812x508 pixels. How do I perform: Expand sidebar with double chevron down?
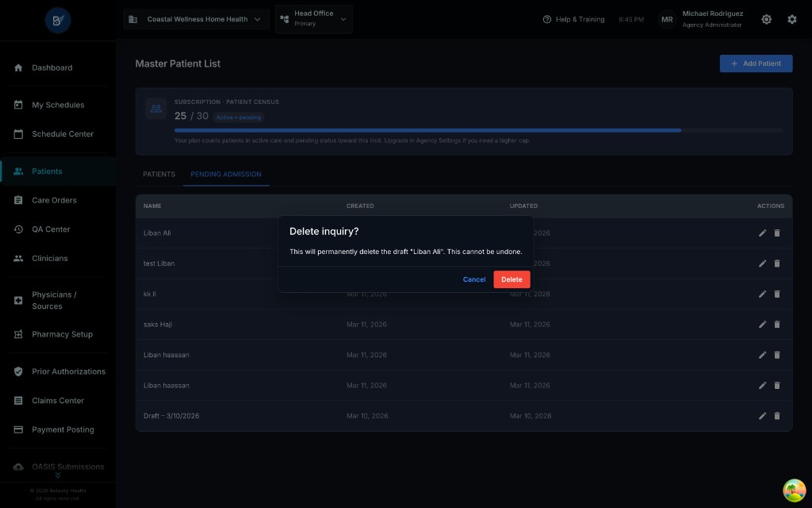(58, 475)
